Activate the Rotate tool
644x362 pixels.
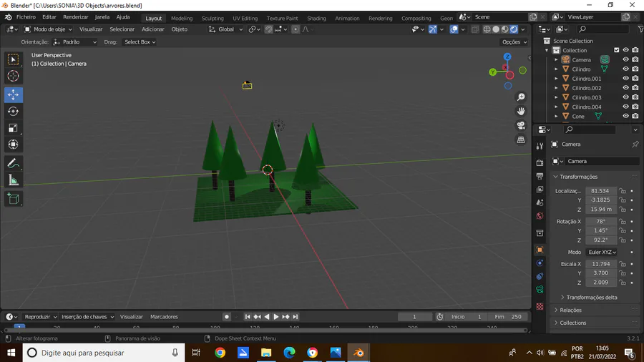point(13,111)
